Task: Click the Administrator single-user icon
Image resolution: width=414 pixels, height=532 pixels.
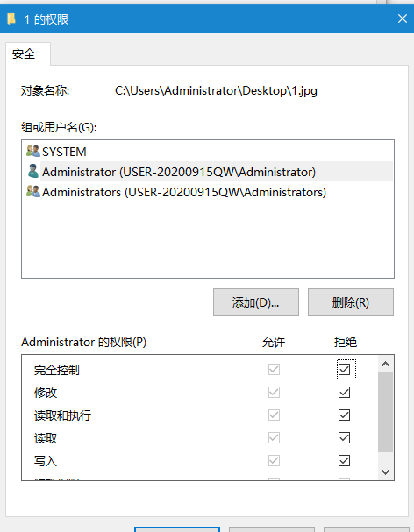Action: [x=33, y=171]
